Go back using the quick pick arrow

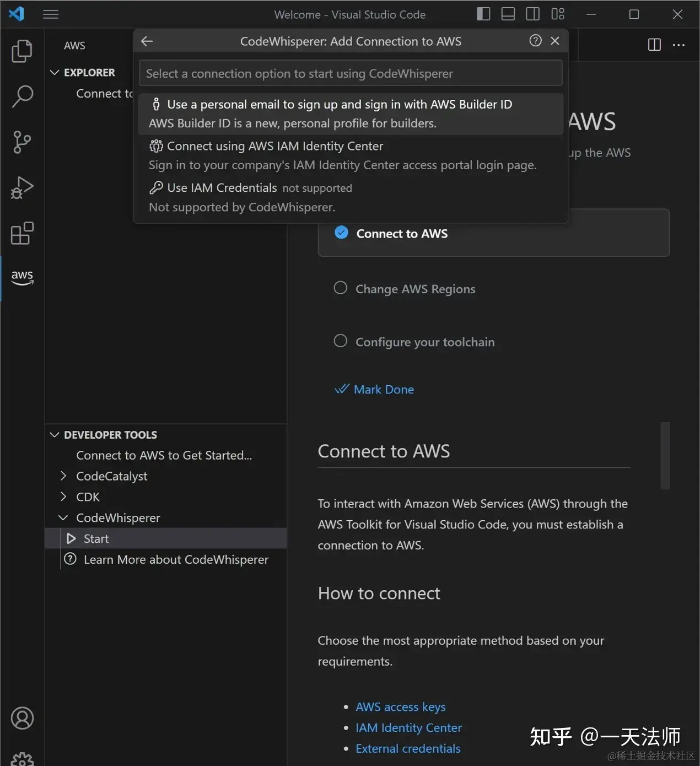147,41
